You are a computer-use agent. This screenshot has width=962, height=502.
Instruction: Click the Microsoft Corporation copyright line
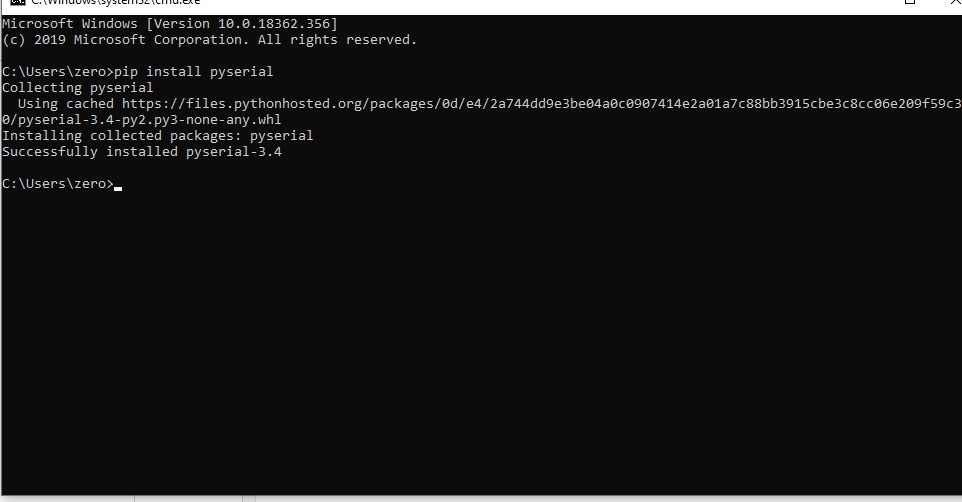click(x=209, y=40)
